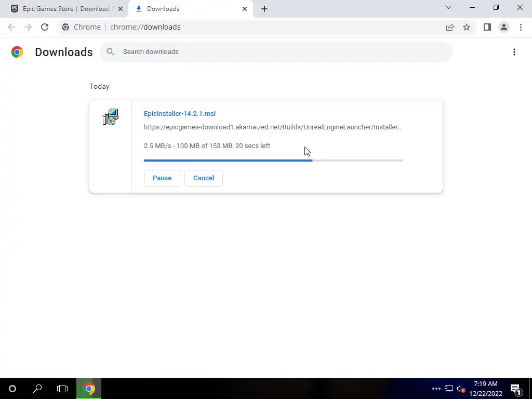Show hidden system tray icons
The image size is (532, 399).
[x=436, y=389]
